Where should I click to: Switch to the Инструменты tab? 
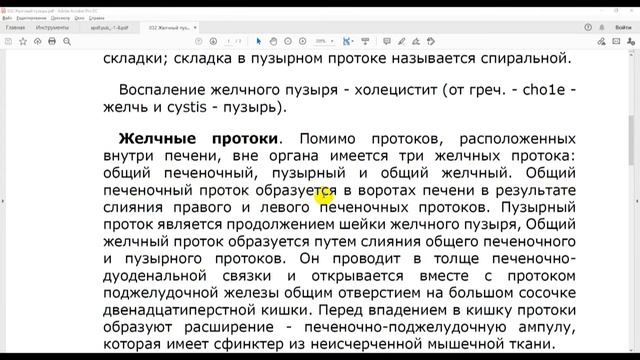[x=52, y=28]
